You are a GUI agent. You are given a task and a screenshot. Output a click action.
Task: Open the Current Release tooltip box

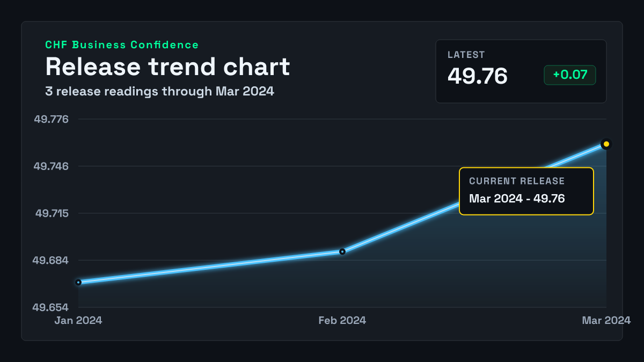tap(526, 191)
